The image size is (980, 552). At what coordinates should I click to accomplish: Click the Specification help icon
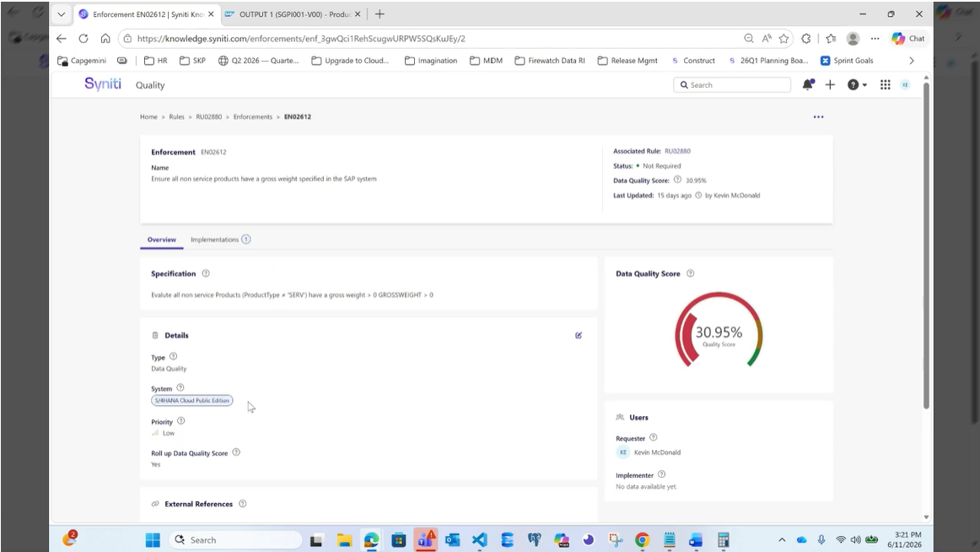coord(206,273)
